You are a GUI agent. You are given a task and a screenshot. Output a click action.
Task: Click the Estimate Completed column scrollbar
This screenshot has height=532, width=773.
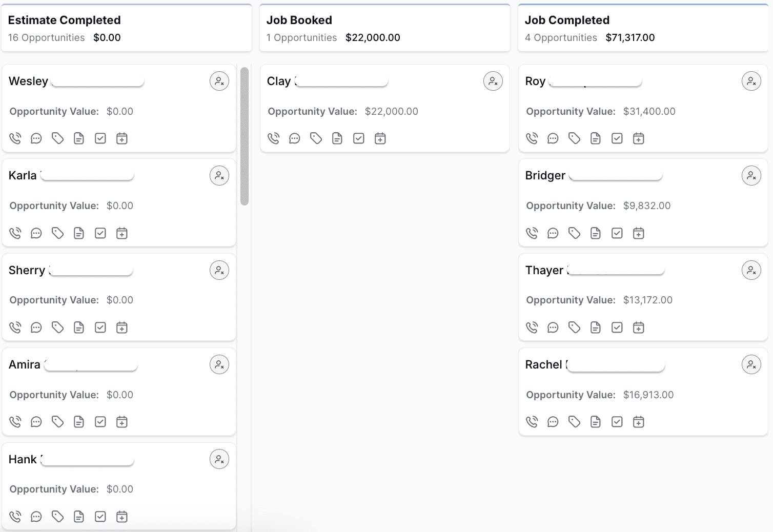pyautogui.click(x=245, y=136)
